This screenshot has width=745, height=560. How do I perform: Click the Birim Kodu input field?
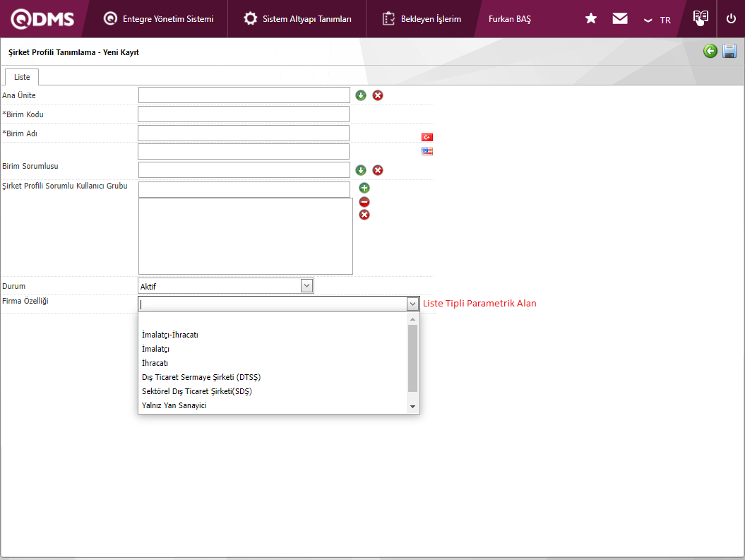click(x=244, y=114)
